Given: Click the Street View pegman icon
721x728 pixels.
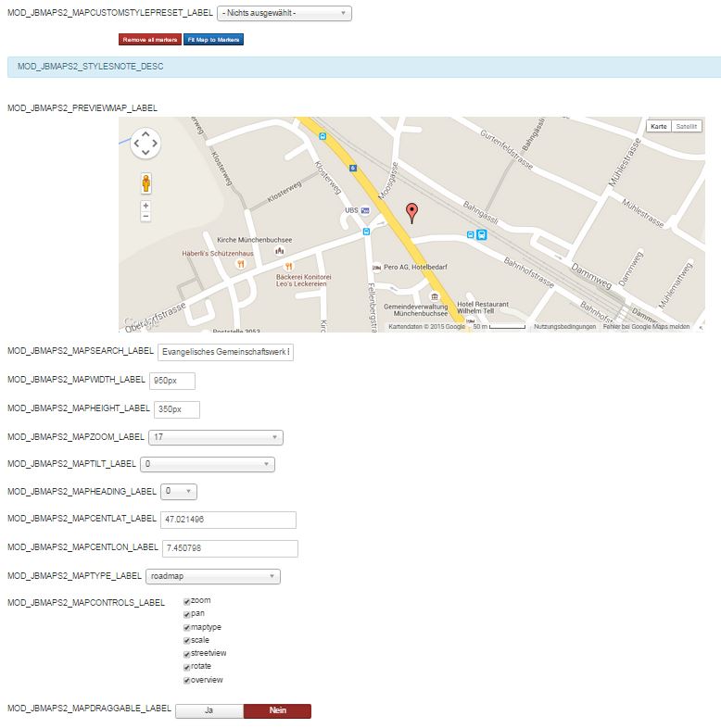Looking at the screenshot, I should [145, 183].
